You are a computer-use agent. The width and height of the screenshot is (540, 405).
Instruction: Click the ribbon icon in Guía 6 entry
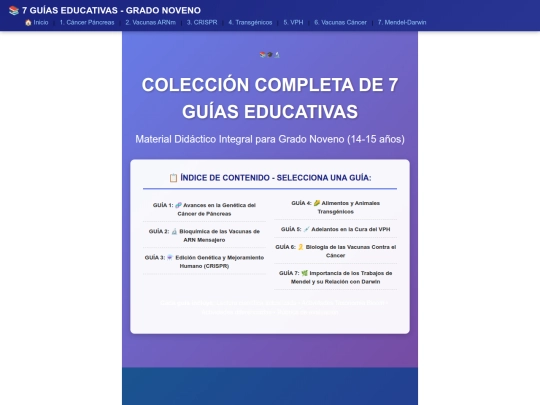[301, 247]
